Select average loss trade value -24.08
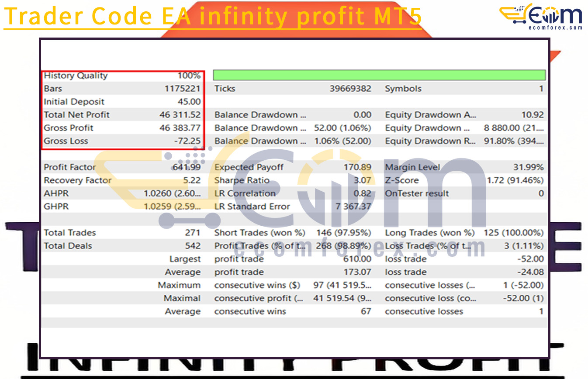The image size is (588, 379). click(530, 272)
